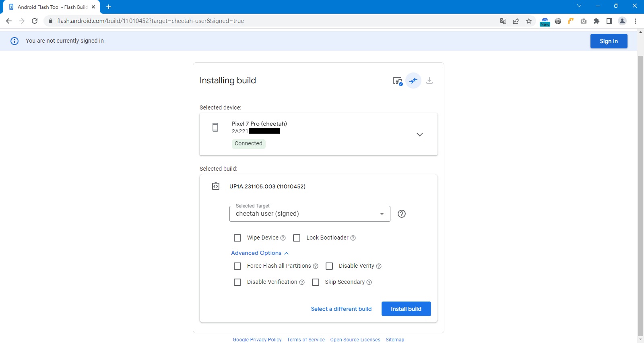The image size is (644, 343).
Task: Tick the Disable Verification checkbox
Action: [x=237, y=282]
